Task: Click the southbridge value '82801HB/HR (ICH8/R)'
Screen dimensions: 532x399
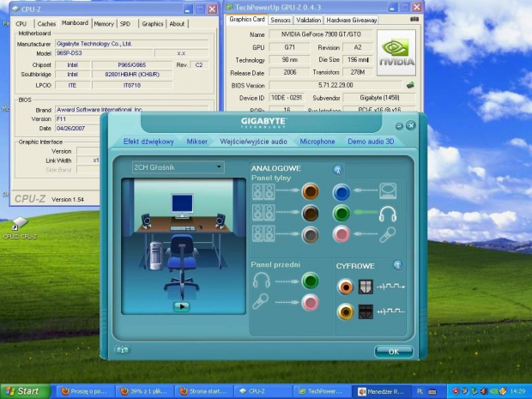Action: [x=132, y=75]
